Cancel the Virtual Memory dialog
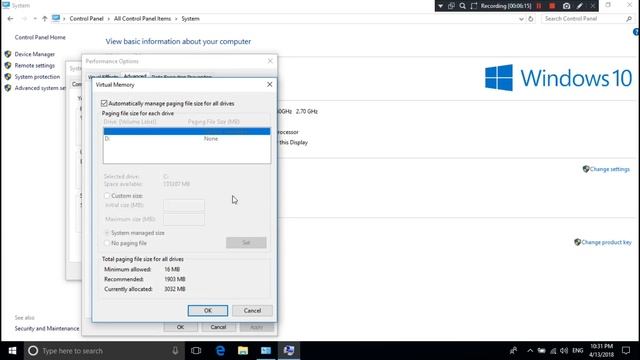Screen dimensions: 640x360 pos(252,311)
